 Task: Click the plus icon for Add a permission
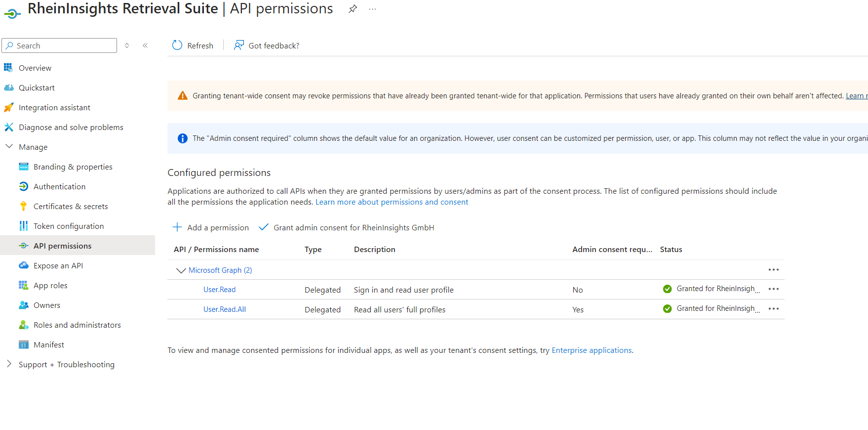pyautogui.click(x=177, y=227)
